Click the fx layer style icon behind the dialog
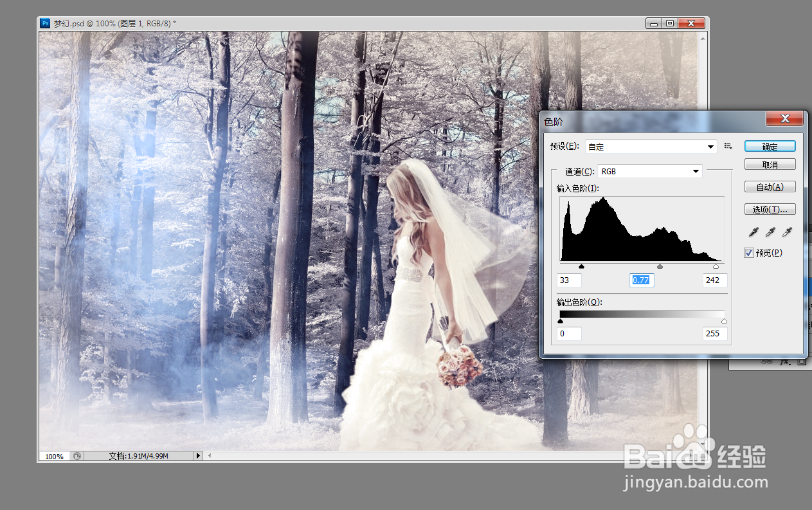812x510 pixels. (784, 362)
